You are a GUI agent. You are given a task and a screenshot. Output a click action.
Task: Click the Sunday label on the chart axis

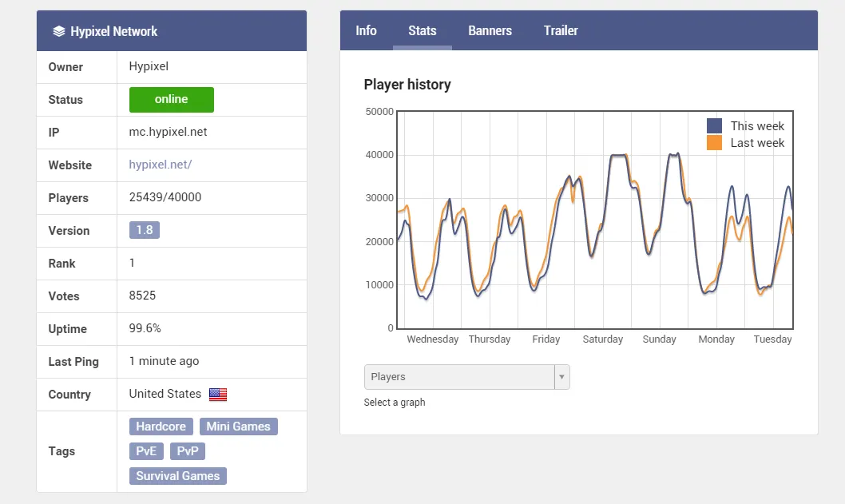pos(659,339)
